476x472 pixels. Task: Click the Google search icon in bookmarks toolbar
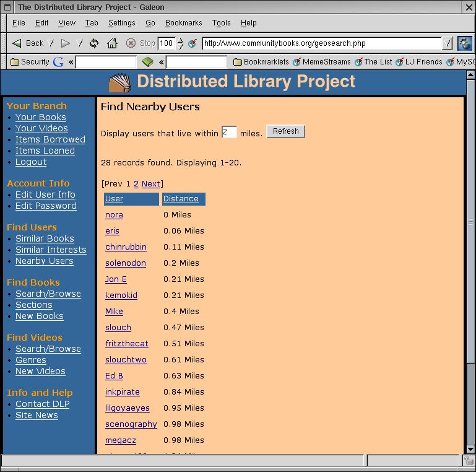coord(58,62)
